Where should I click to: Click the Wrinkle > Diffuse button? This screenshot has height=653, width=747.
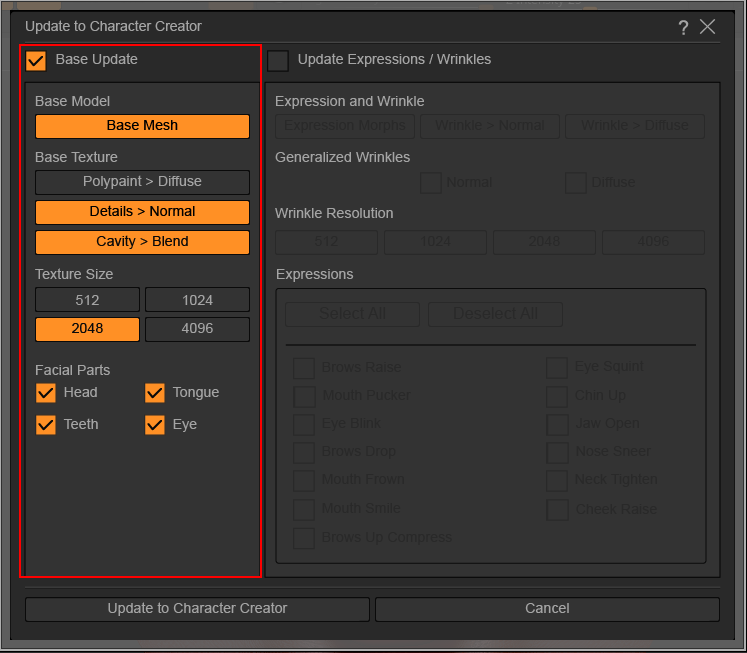(x=635, y=126)
